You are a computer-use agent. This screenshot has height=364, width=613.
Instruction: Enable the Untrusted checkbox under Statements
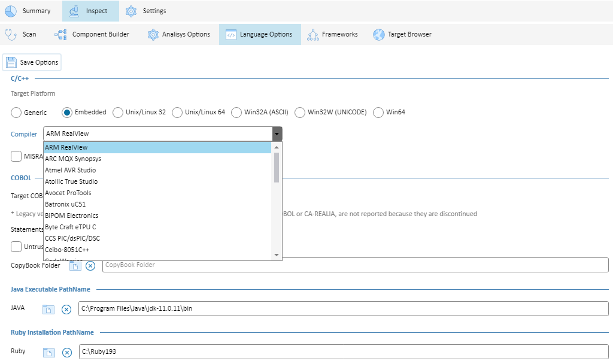point(16,247)
